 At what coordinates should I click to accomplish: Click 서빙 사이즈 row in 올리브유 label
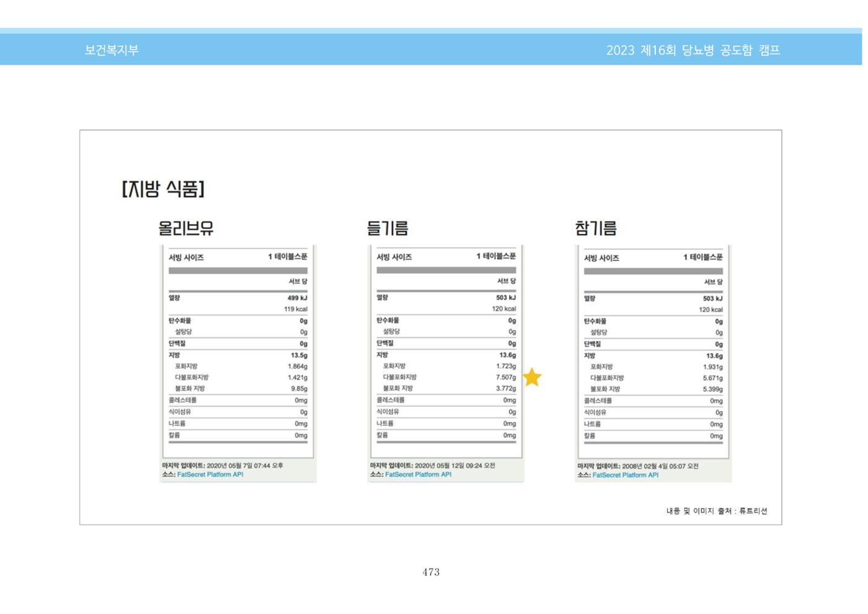(238, 257)
